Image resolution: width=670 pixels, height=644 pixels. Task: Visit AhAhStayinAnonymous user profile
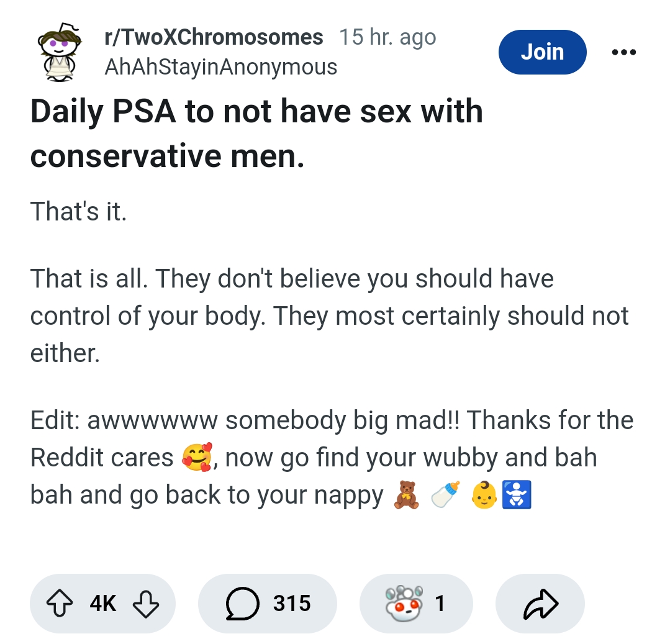coord(221,67)
